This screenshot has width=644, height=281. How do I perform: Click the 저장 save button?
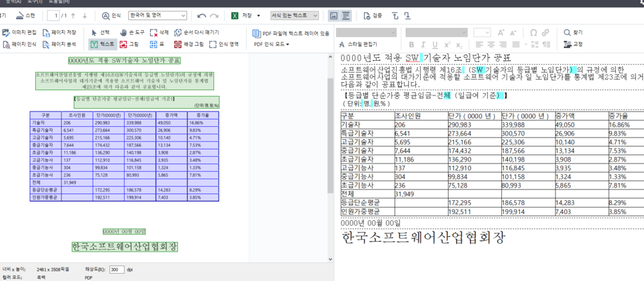pyautogui.click(x=241, y=16)
